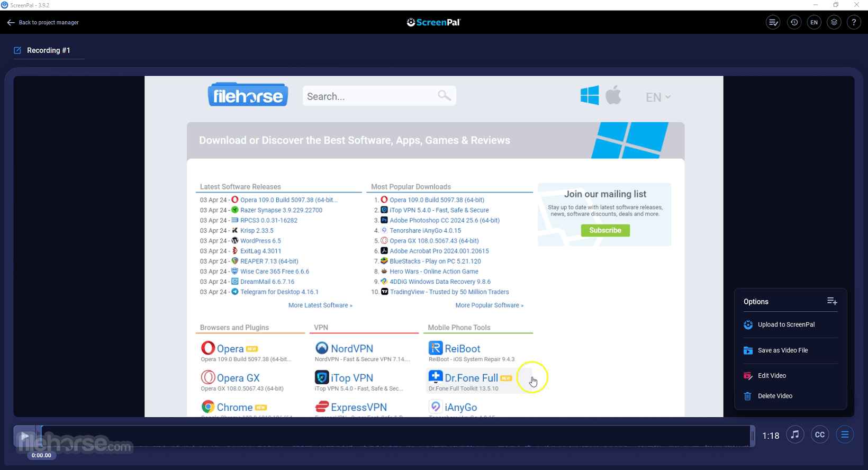868x470 pixels.
Task: Toggle the CC captions button
Action: 820,435
